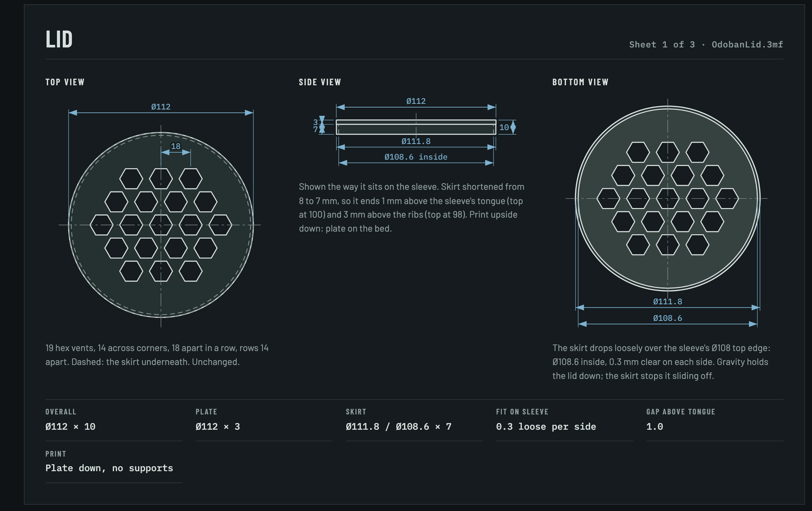Click the 'Plate down, no supports' value
The width and height of the screenshot is (812, 511).
click(x=109, y=468)
